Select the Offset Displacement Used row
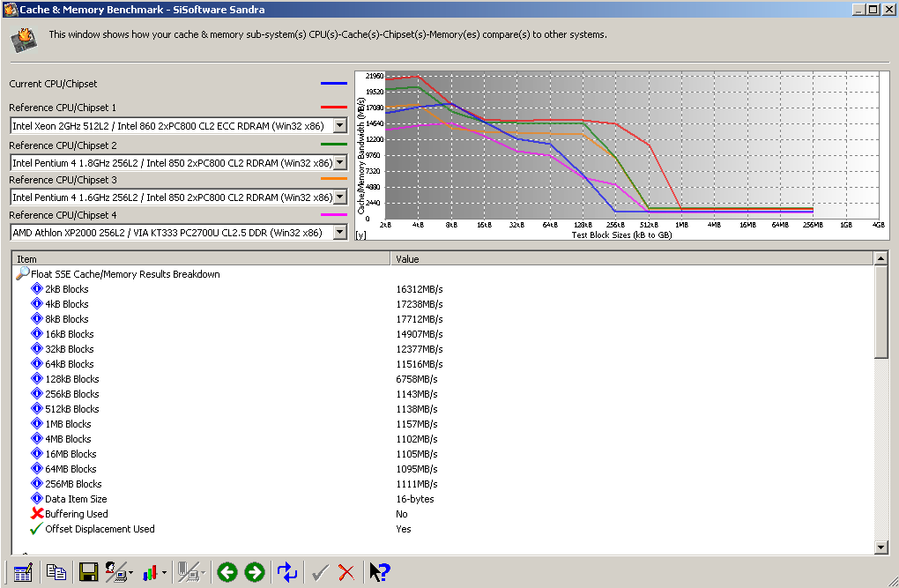The image size is (899, 588). (100, 529)
